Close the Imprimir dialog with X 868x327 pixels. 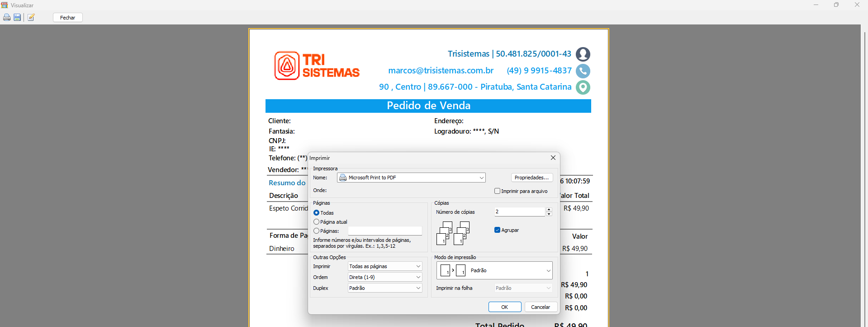pos(553,158)
